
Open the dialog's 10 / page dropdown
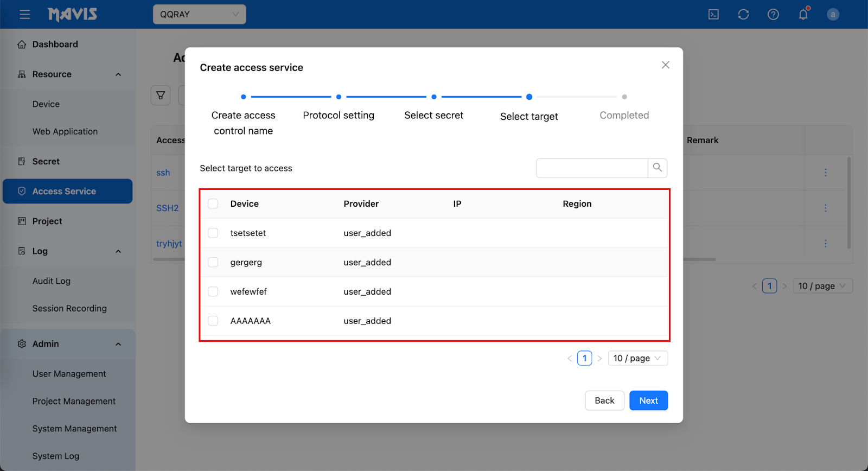[637, 358]
